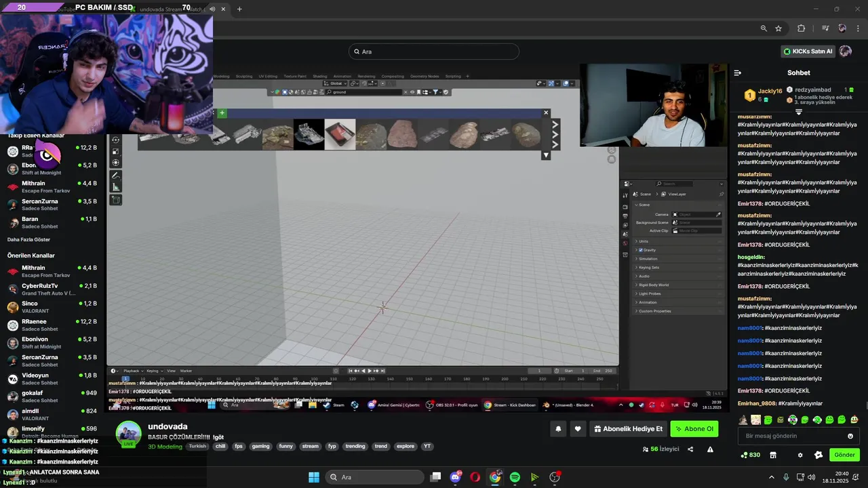This screenshot has height=488, width=868.
Task: Click the Abonelik Hediye Et button
Action: point(628,429)
